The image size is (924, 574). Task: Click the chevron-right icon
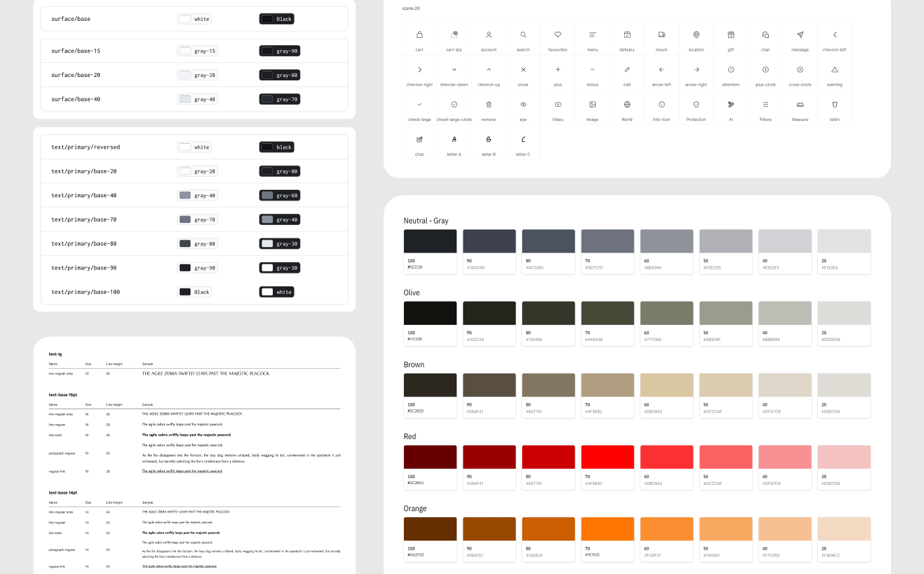coord(419,70)
